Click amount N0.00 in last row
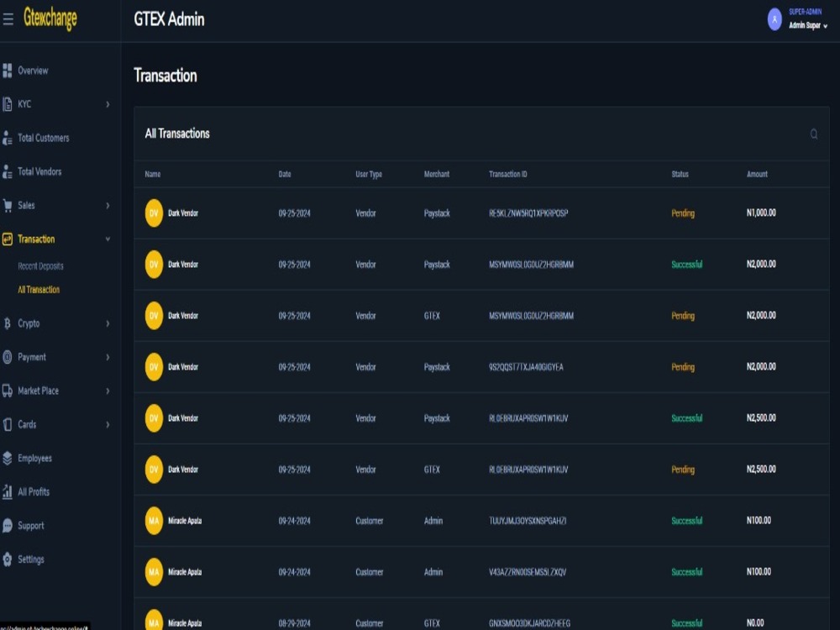Viewport: 840px width, 630px height. coord(755,623)
